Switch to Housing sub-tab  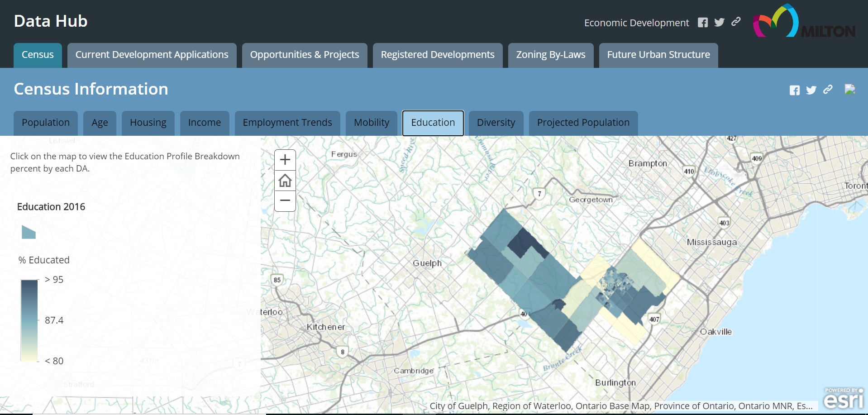pos(148,123)
